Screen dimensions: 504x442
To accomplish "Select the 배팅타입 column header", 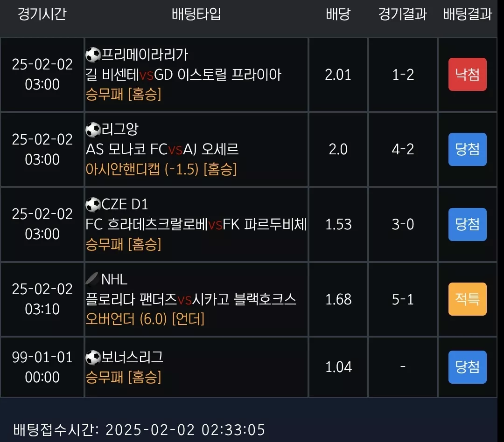I will [196, 14].
